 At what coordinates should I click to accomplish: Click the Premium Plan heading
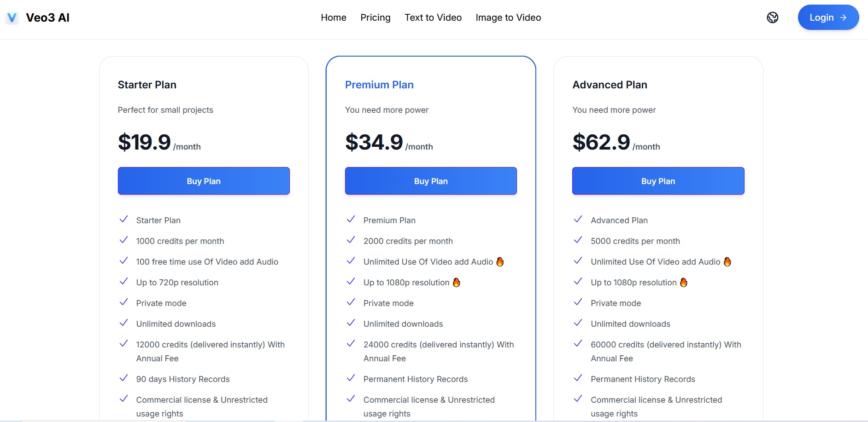[379, 85]
